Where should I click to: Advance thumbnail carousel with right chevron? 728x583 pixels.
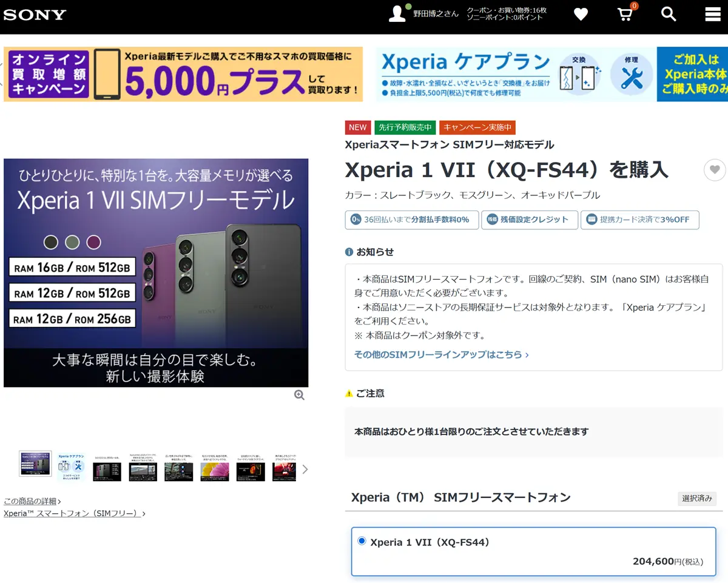(x=305, y=469)
